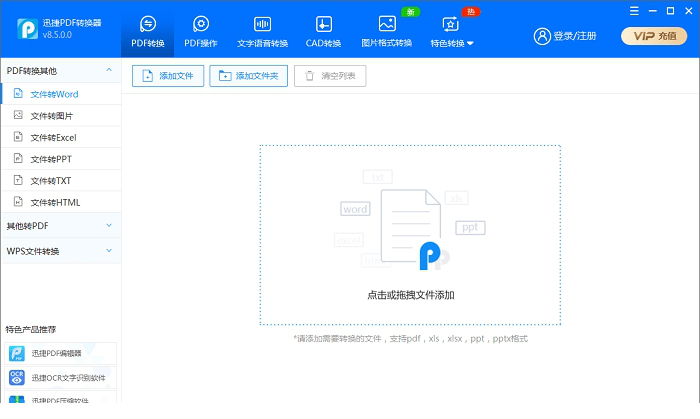Select 文件转Excel in the sidebar
The image size is (700, 419).
click(x=61, y=137)
